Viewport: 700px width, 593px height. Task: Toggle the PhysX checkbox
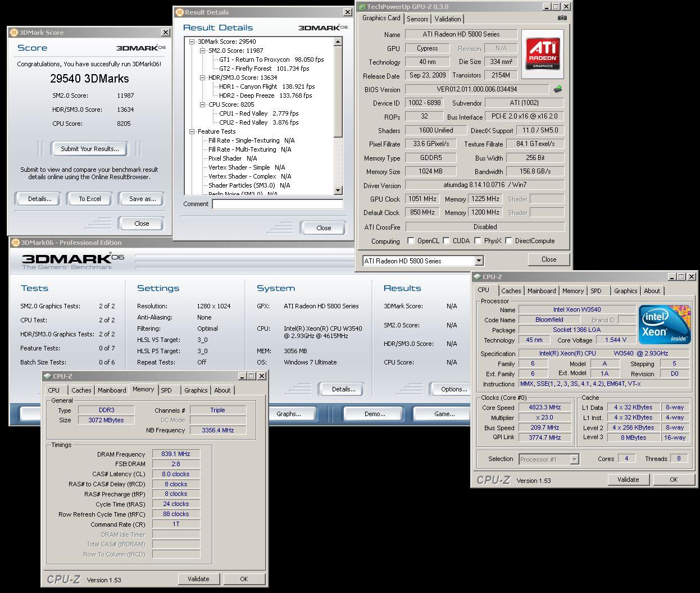coord(478,241)
